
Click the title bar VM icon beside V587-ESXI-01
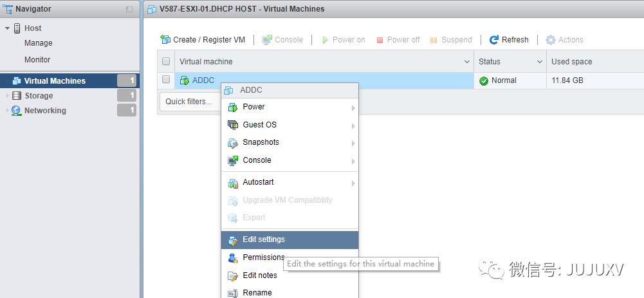(x=152, y=9)
